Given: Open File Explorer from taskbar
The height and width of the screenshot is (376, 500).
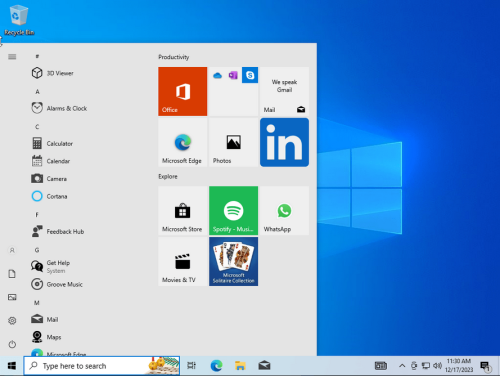Looking at the screenshot, I should (x=240, y=366).
